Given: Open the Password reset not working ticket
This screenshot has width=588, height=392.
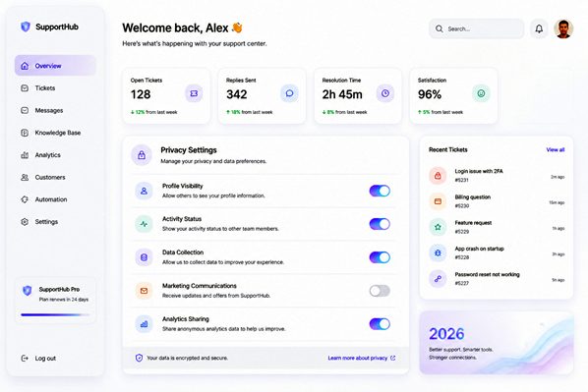Looking at the screenshot, I should (x=497, y=279).
